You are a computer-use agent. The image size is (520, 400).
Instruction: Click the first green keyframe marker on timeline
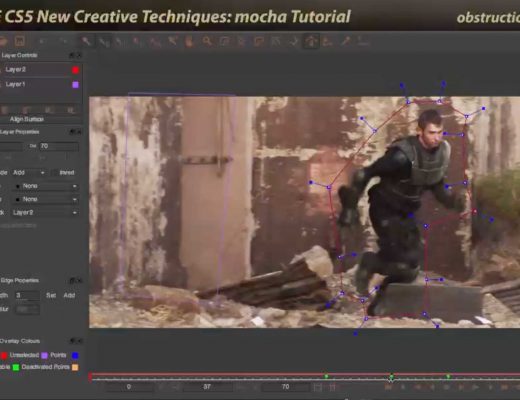pyautogui.click(x=326, y=377)
